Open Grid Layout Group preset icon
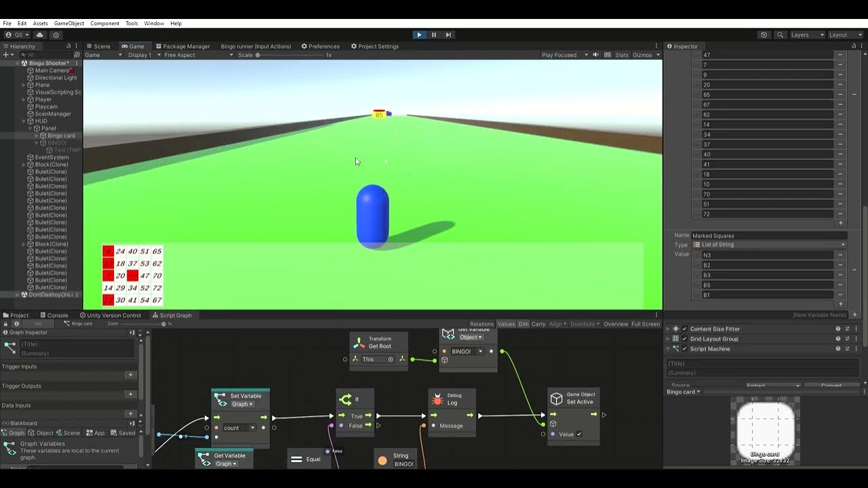Screen dimensions: 868x488 pyautogui.click(x=848, y=339)
